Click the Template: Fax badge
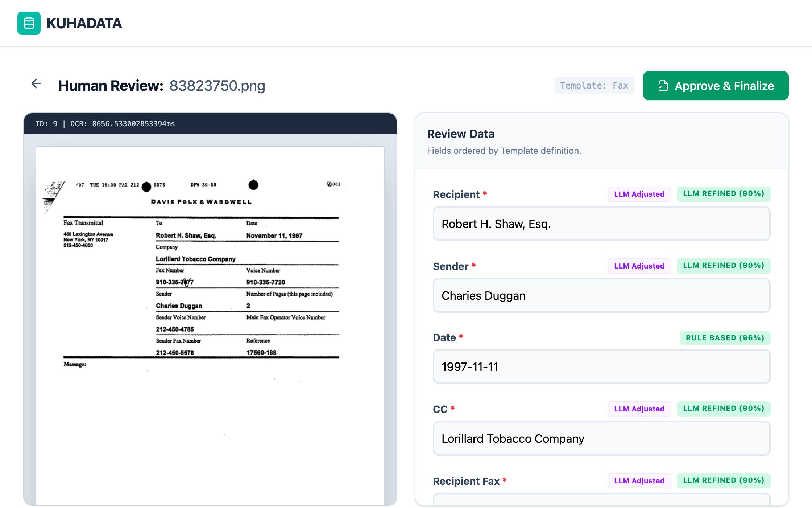Screen dimensions: 812x508 594,86
